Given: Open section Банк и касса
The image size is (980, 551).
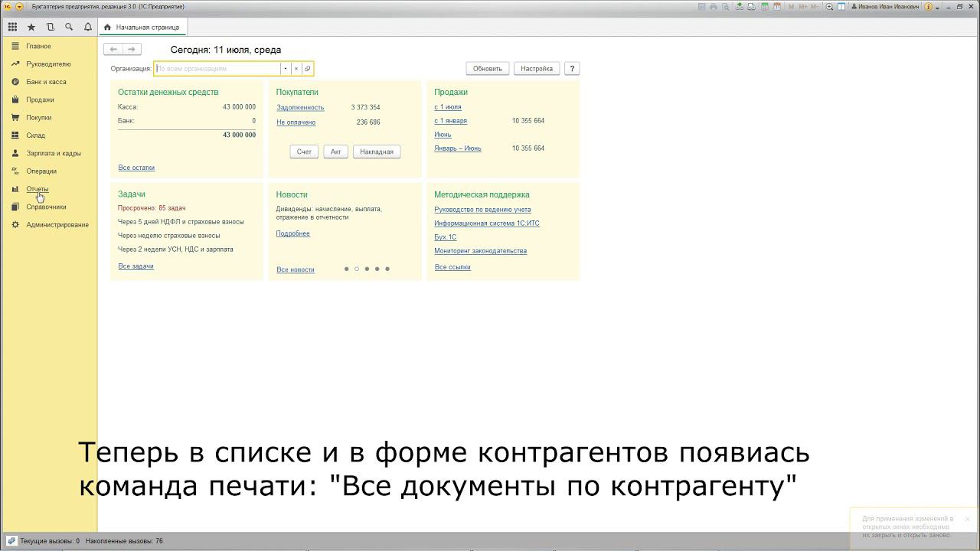Looking at the screenshot, I should (x=46, y=82).
